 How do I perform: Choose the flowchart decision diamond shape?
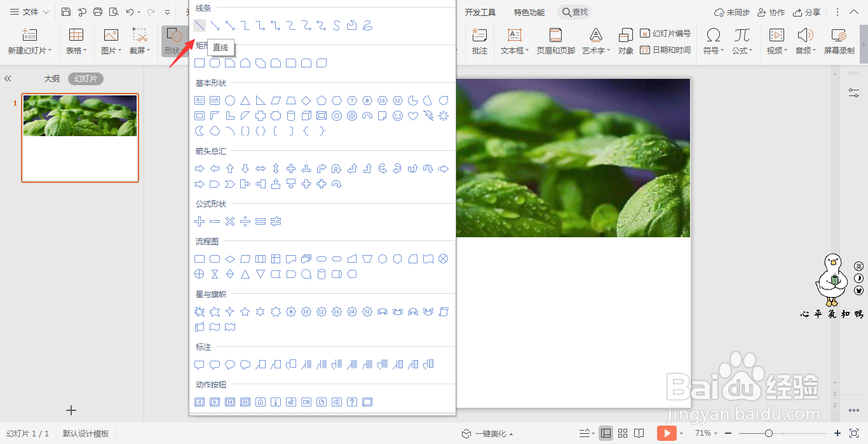coord(230,259)
